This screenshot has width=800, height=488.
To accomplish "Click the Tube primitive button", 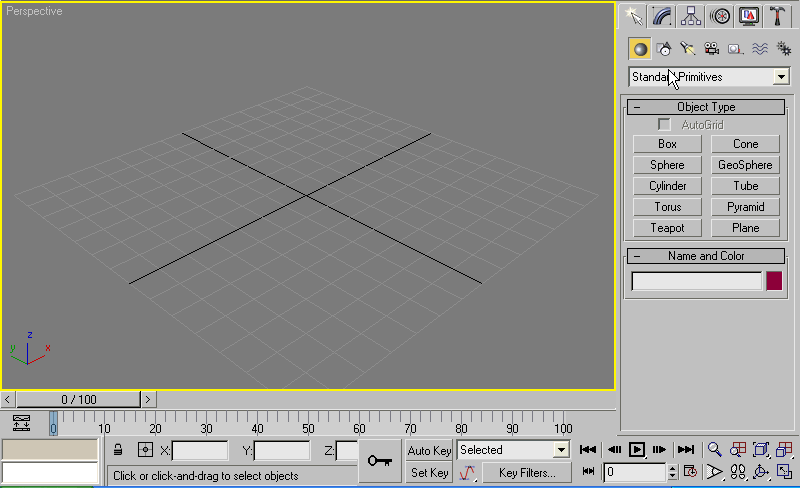I will pyautogui.click(x=745, y=186).
